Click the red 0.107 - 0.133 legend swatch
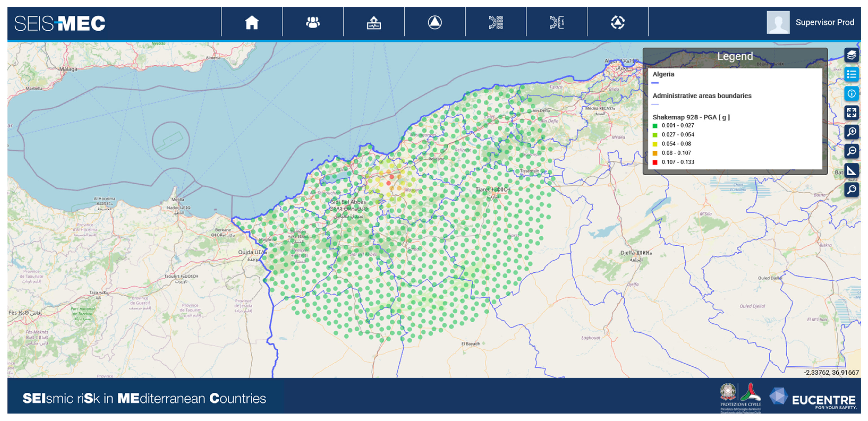Viewport: 868px width, 421px height. coord(655,162)
